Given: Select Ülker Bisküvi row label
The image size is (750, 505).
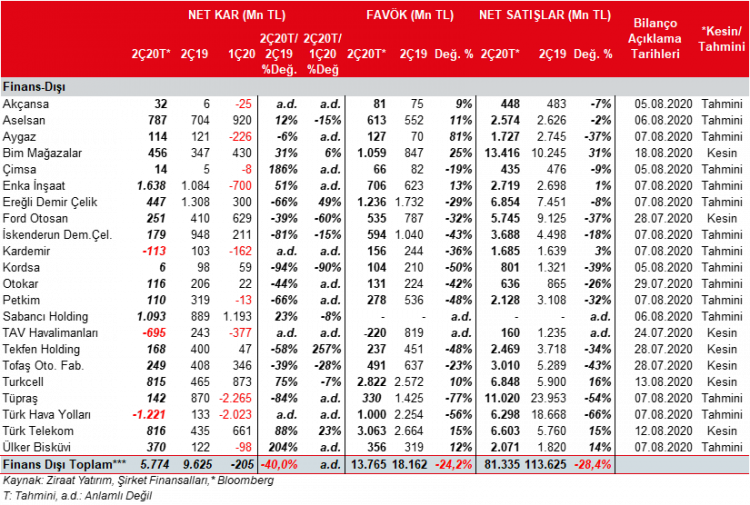Looking at the screenshot, I should 36,447.
